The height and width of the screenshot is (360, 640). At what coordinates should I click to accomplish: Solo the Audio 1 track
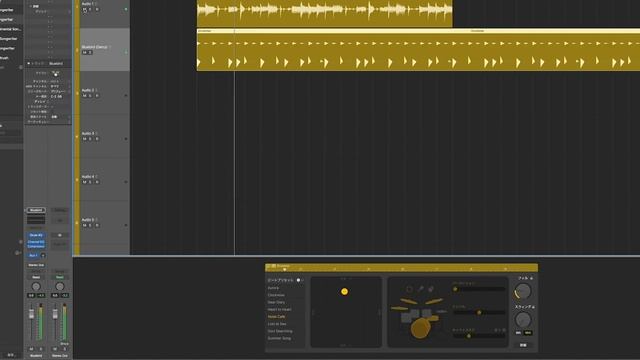[x=90, y=9]
